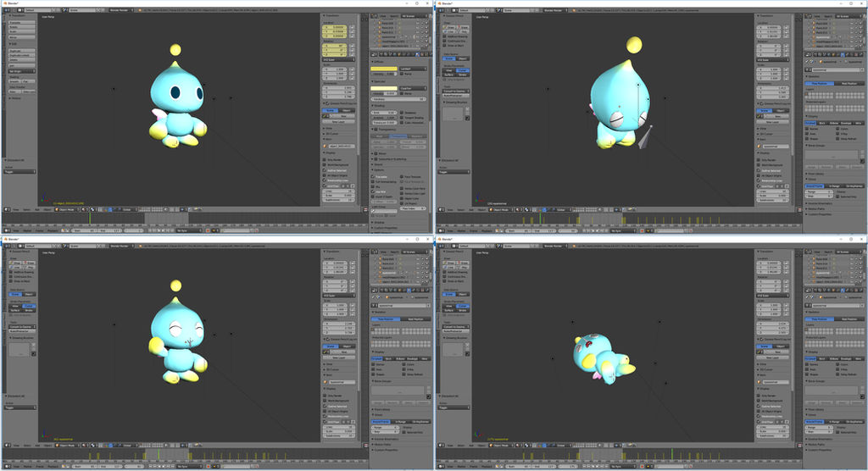Select Material tab icon in top-left window properties

(x=417, y=54)
